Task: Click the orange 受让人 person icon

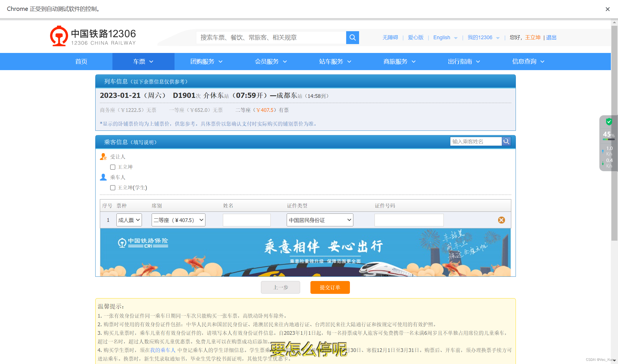Action: click(103, 157)
